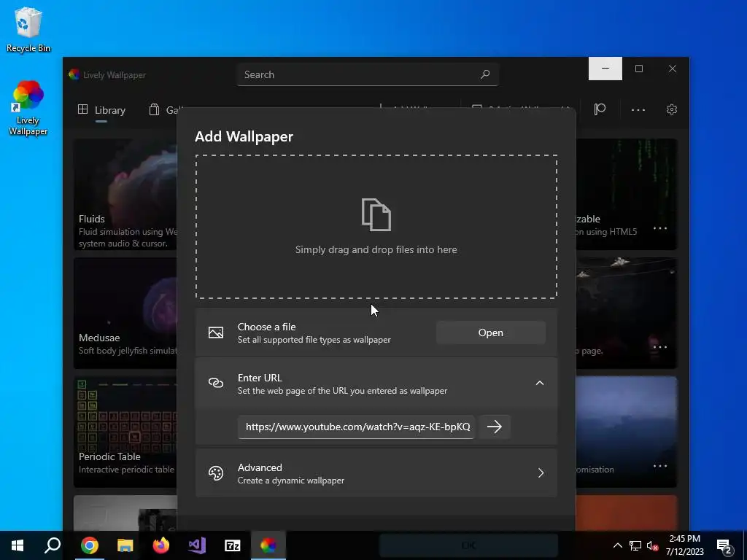Click "Set all supported file types as wallpaper" text
Screen dimensions: 747x560
[314, 340]
